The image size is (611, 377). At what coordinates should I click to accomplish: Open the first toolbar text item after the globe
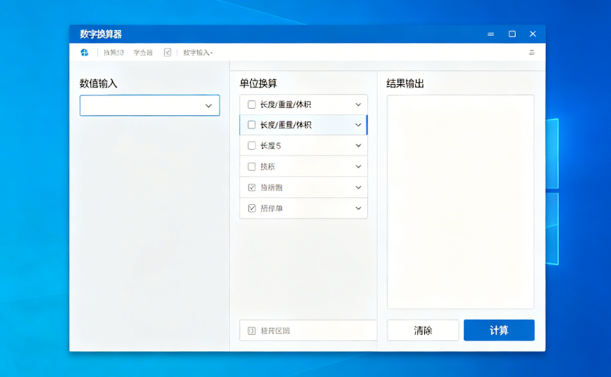[x=113, y=53]
